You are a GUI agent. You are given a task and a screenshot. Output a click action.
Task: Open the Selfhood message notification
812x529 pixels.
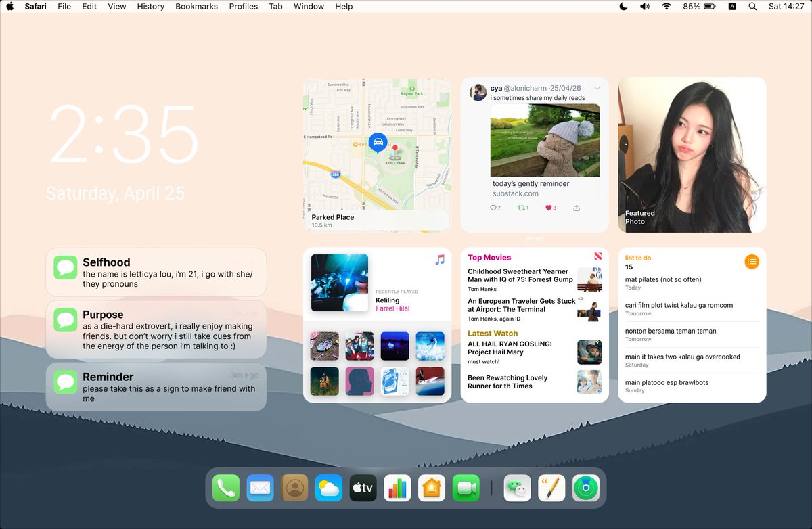click(x=156, y=272)
